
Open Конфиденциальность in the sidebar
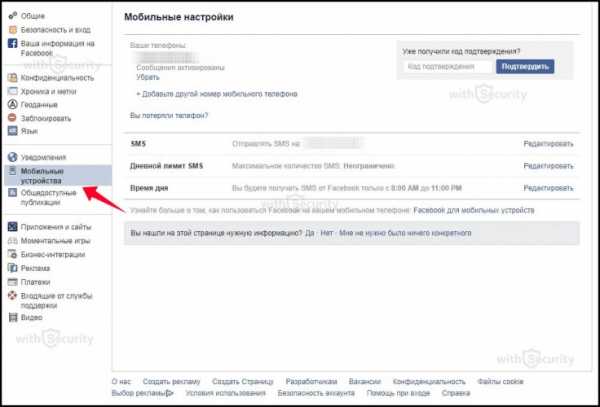click(57, 78)
